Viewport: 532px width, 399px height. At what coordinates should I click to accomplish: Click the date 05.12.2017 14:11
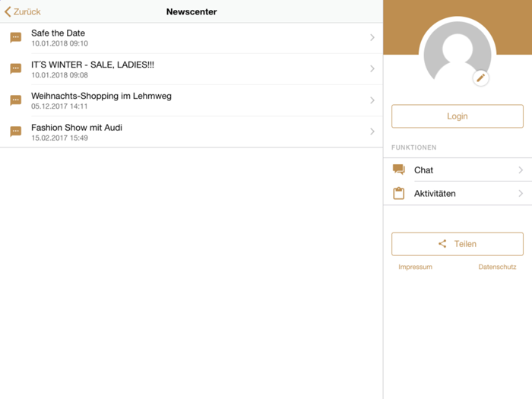[x=59, y=106]
